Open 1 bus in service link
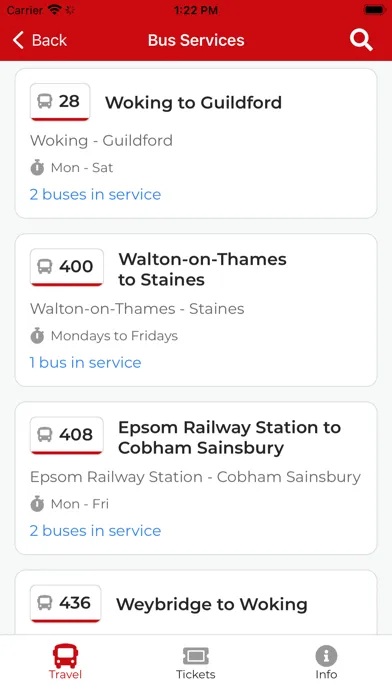Screen dimensions: 392x696 85,363
